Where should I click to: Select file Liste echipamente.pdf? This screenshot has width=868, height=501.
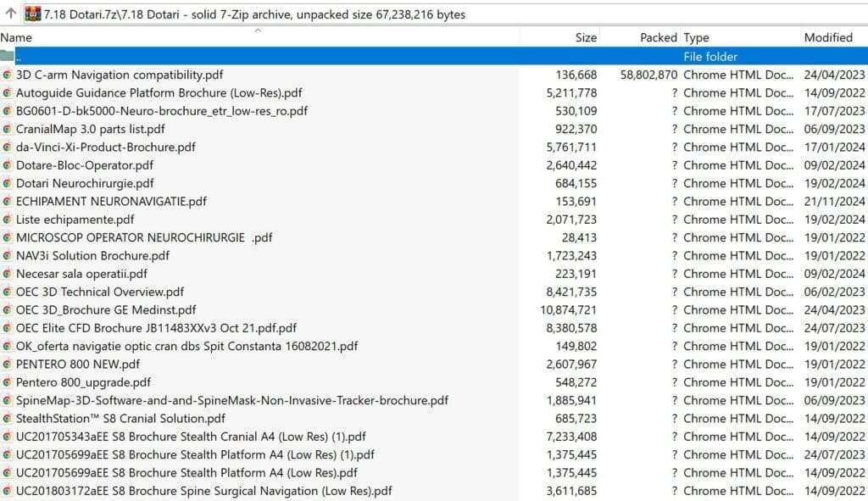(x=75, y=220)
